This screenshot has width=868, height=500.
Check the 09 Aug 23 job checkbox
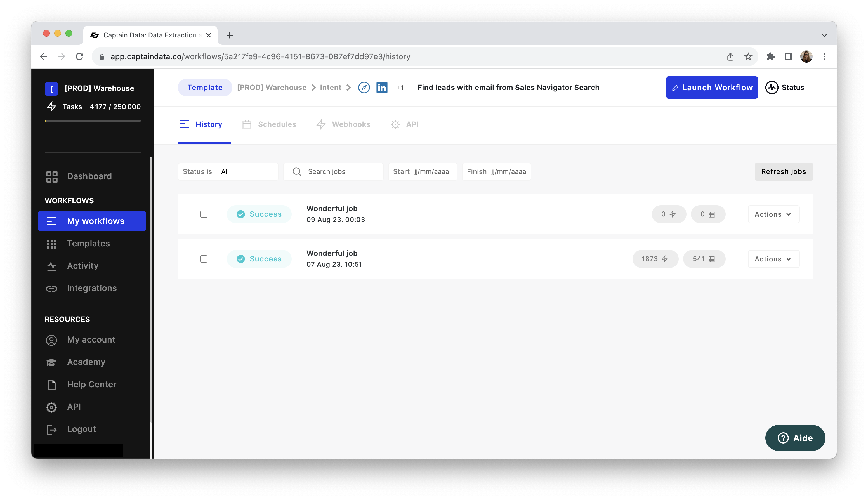tap(204, 214)
